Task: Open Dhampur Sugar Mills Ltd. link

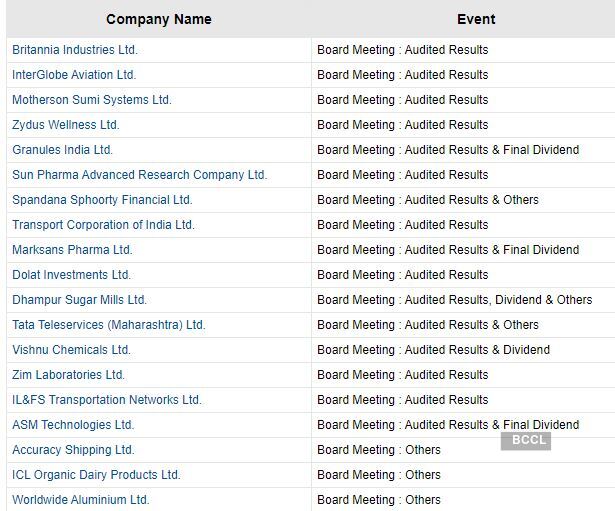Action: tap(80, 300)
